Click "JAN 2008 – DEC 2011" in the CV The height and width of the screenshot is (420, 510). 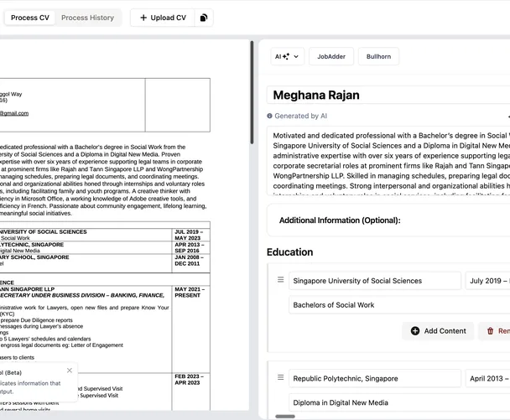tap(189, 260)
